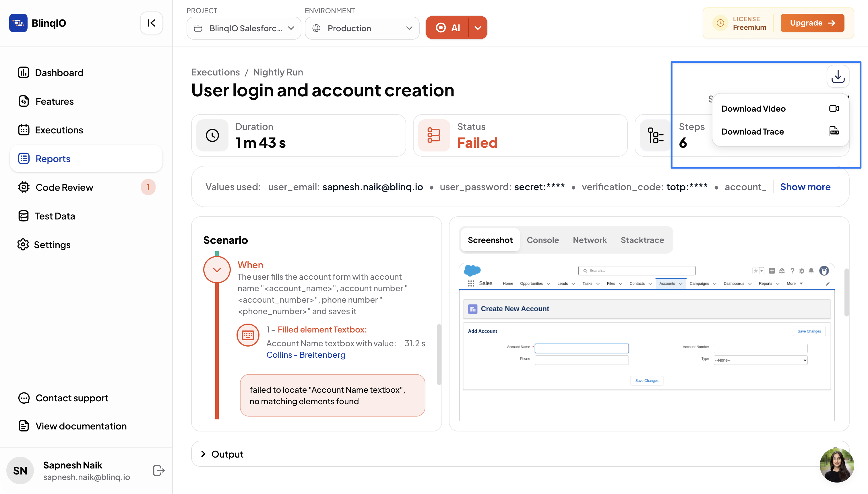Open the Production environment dropdown

[x=362, y=28]
